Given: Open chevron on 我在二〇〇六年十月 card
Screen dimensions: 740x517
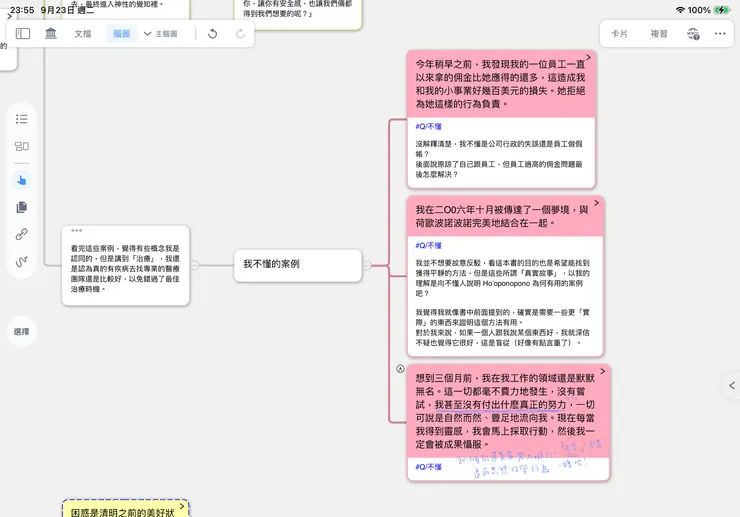Looking at the screenshot, I should point(596,203).
